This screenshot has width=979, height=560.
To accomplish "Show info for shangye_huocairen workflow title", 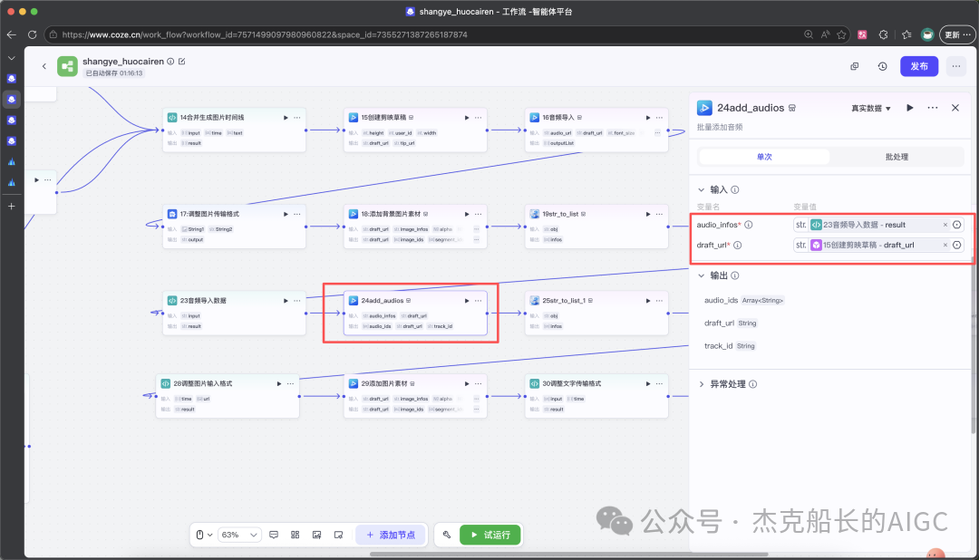I will point(170,62).
